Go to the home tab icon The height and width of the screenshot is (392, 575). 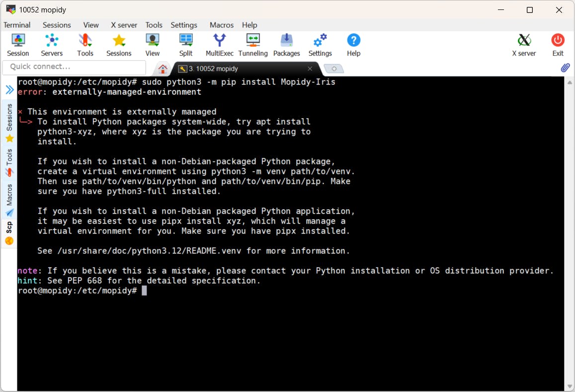[x=163, y=69]
